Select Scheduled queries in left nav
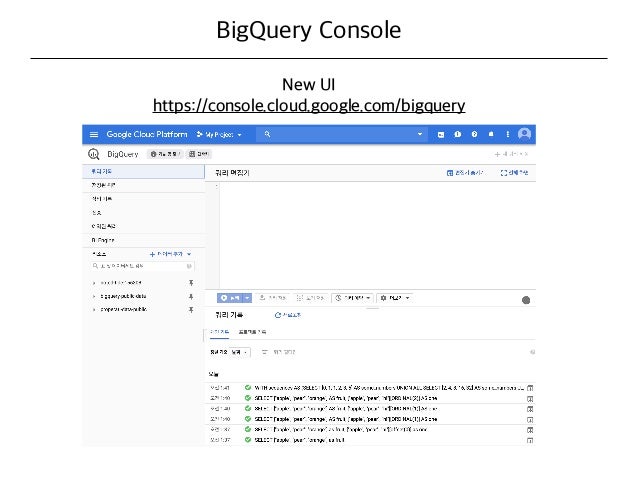This screenshot has height=479, width=638. tap(143, 226)
